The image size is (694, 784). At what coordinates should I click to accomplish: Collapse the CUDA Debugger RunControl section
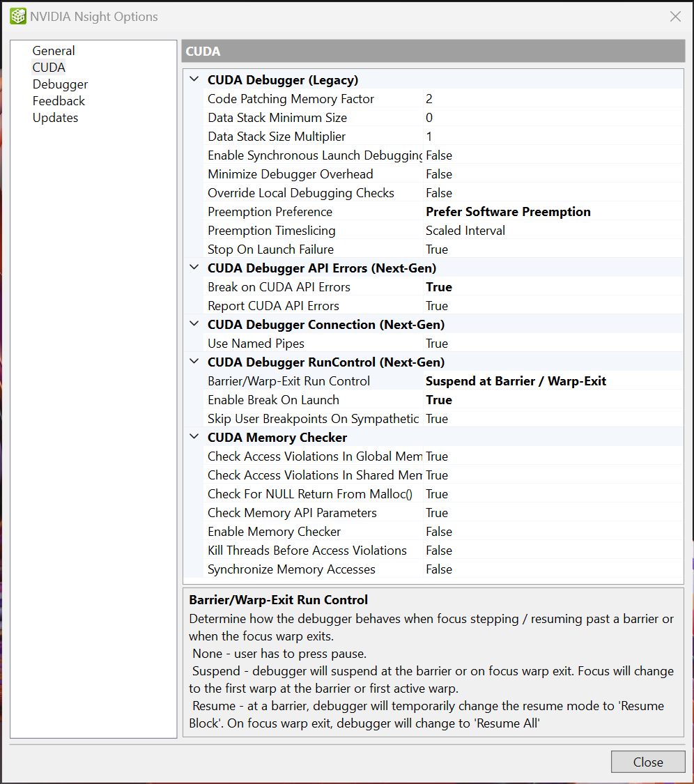click(194, 361)
